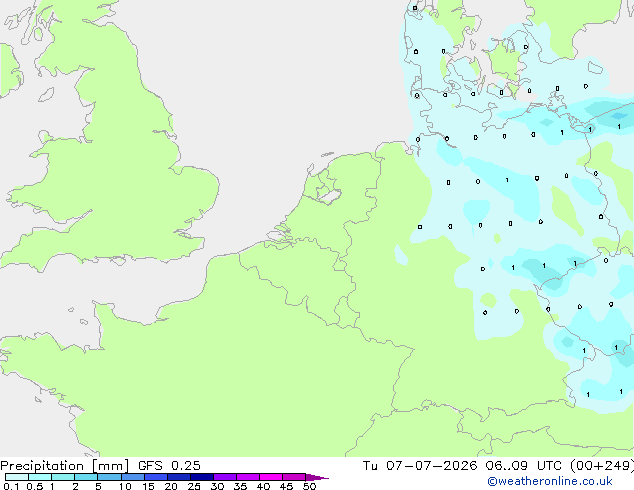This screenshot has height=490, width=634.
Task: Click legend scale label '50'
Action: [309, 486]
